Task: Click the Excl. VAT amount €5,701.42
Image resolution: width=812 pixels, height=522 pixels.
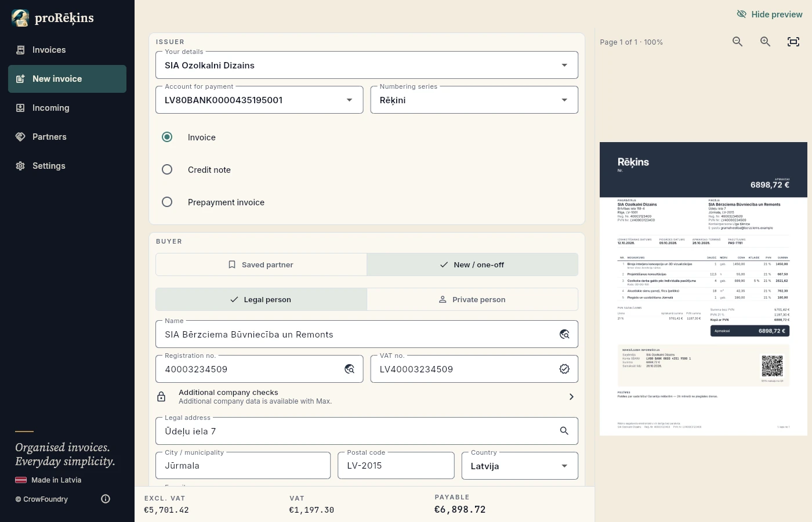Action: click(166, 510)
